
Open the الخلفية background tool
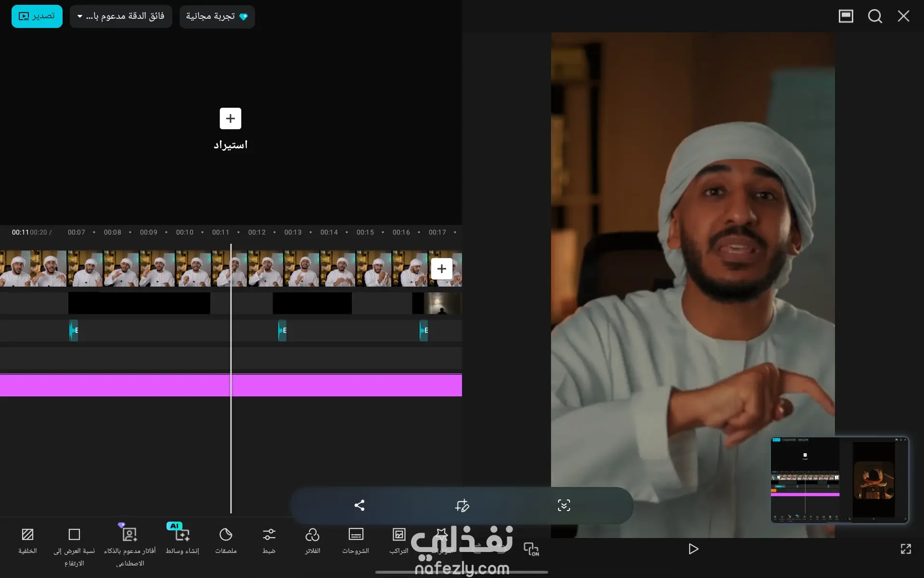pyautogui.click(x=27, y=541)
